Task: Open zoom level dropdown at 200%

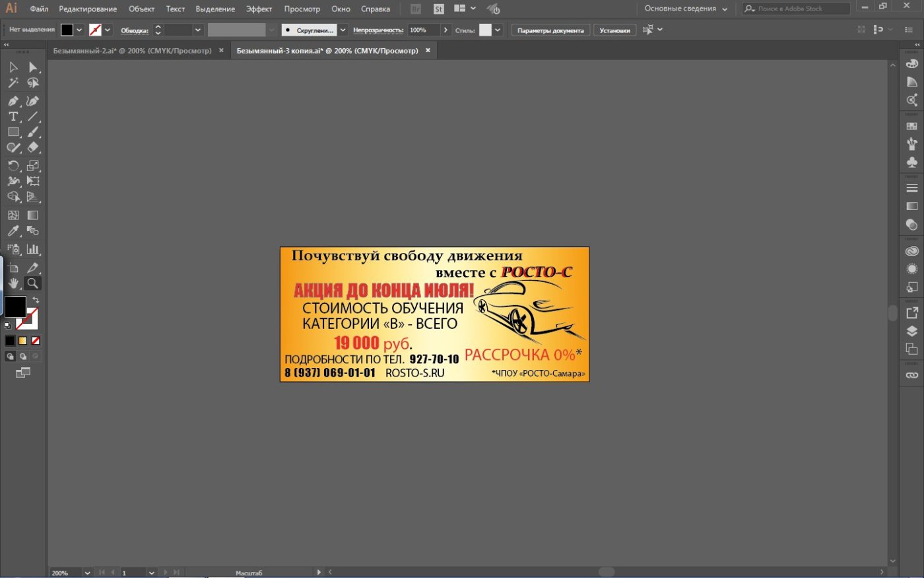Action: click(87, 573)
